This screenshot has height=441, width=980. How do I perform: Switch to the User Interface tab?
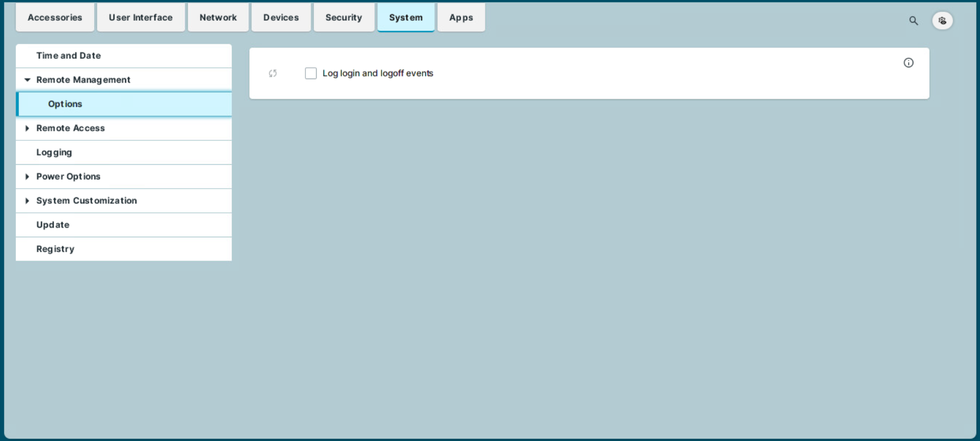141,18
